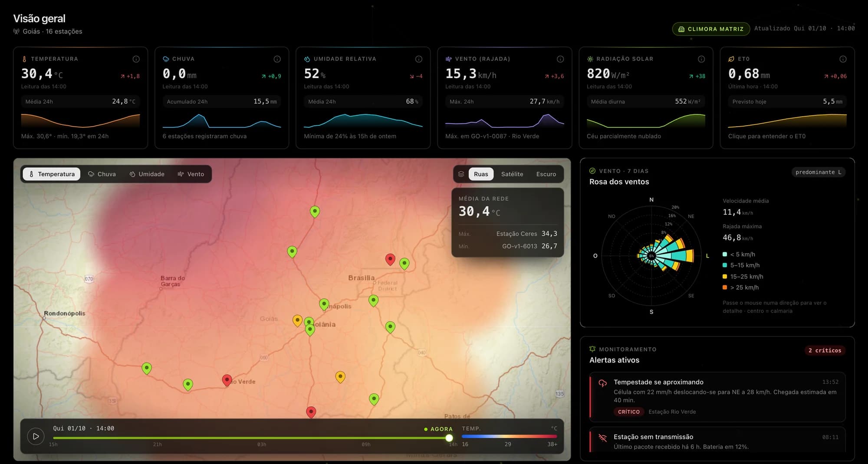Switch basemap to Satélite
868x464 pixels.
pos(512,174)
